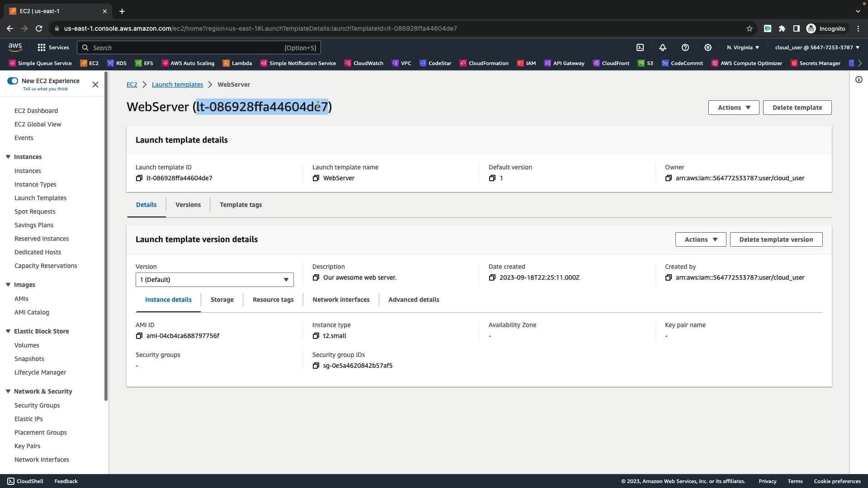
Task: Open the Services grid menu icon
Action: pos(42,47)
